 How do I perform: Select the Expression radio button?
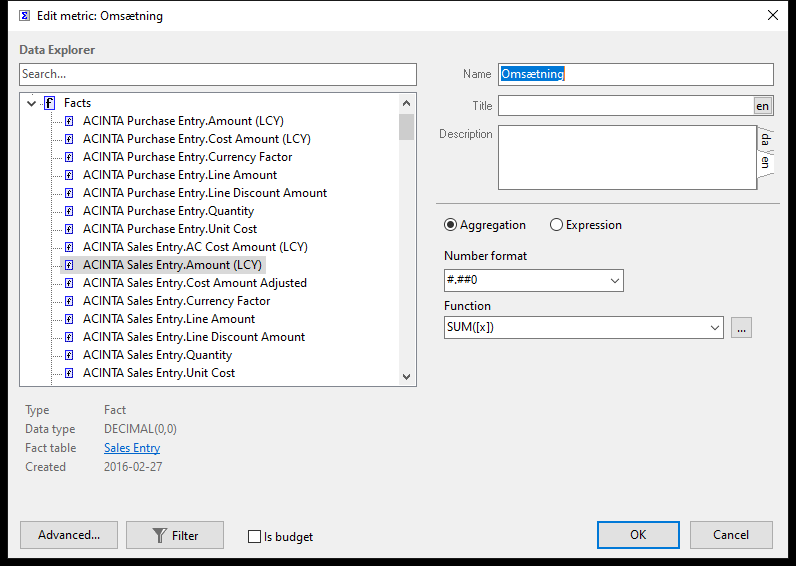pyautogui.click(x=556, y=225)
